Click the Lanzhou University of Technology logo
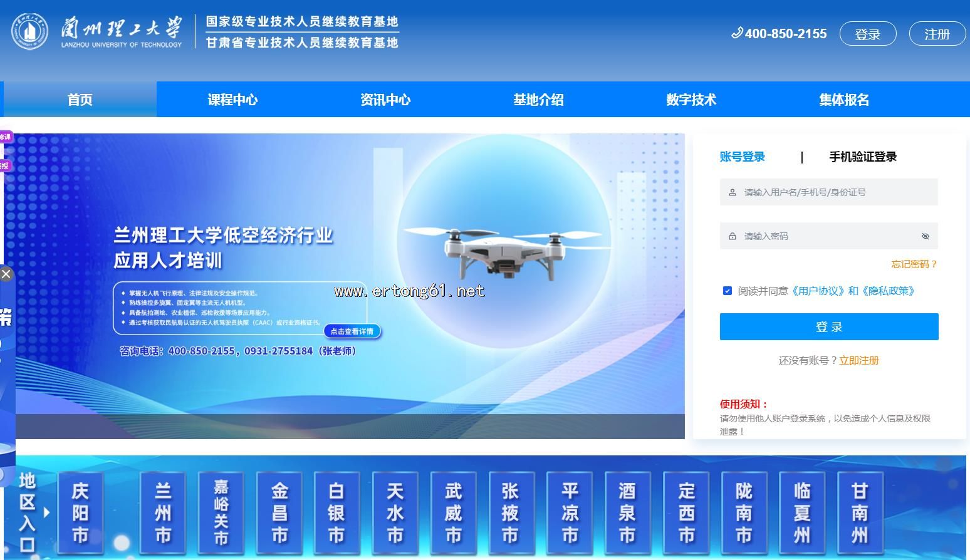The width and height of the screenshot is (970, 560). coord(97,31)
